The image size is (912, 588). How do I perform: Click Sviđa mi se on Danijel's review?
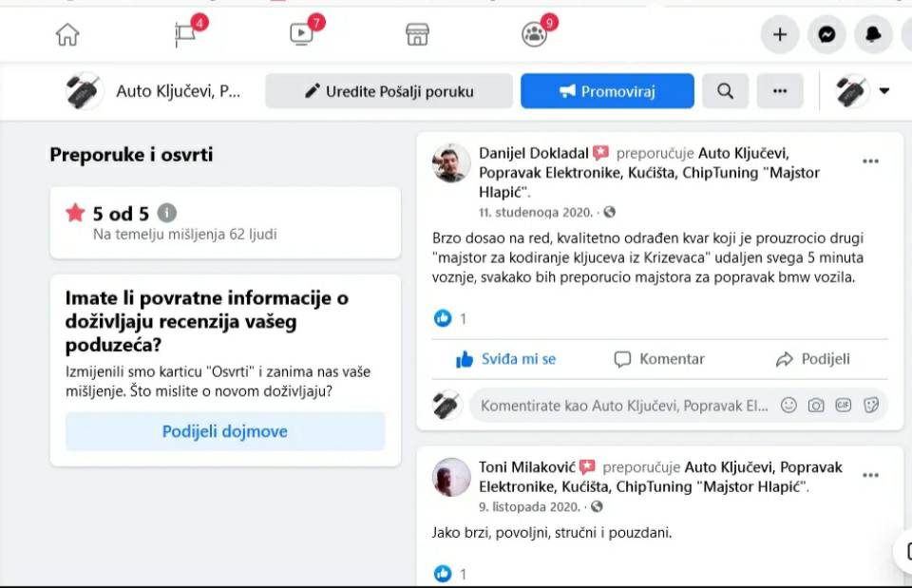point(506,359)
